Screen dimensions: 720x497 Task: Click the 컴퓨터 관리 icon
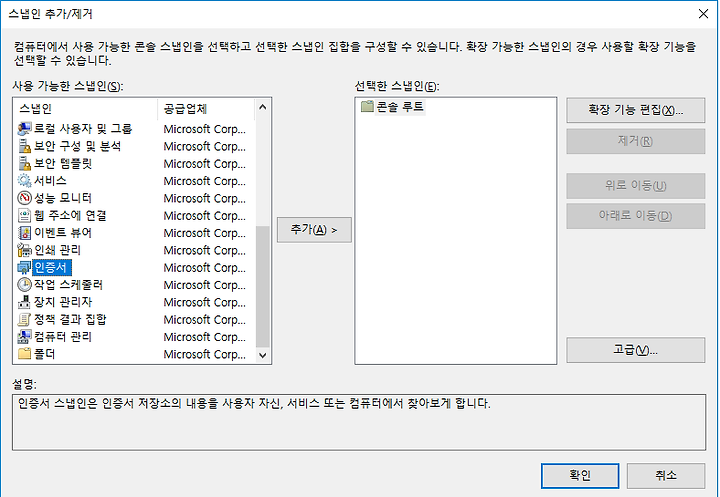[x=24, y=337]
